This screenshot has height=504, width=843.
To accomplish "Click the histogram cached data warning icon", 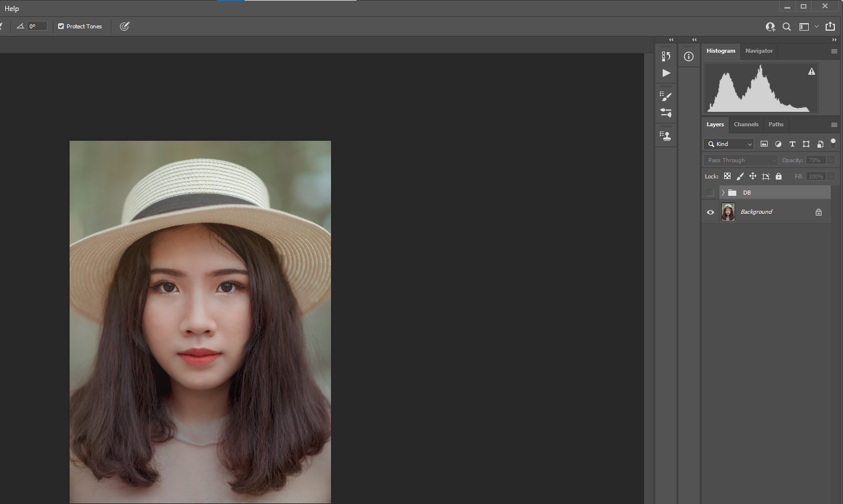I will click(x=812, y=71).
